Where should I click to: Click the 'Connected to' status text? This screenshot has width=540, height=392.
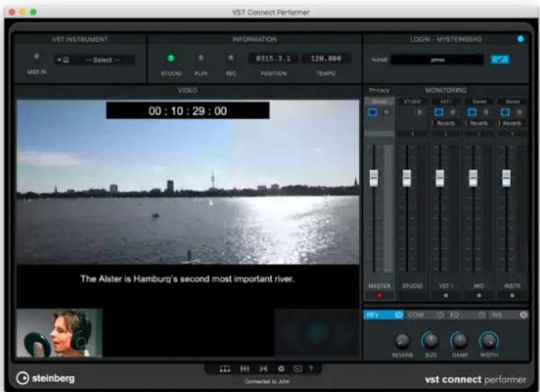(267, 381)
